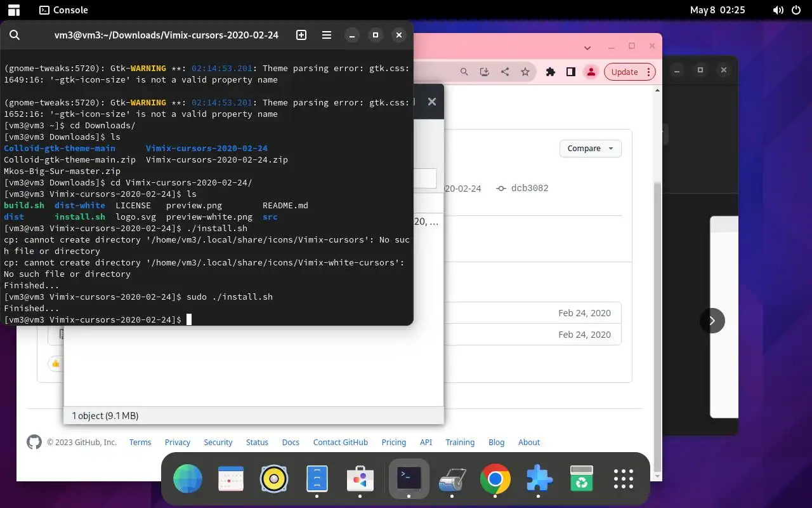Open the Files app in dock
This screenshot has width=812, height=508.
click(x=317, y=479)
